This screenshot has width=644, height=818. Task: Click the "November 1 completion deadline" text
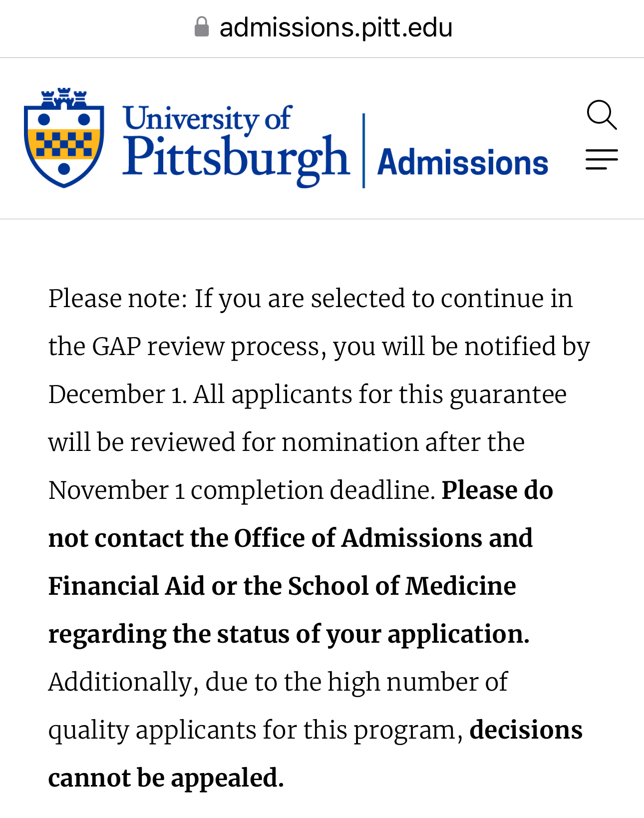tap(242, 490)
